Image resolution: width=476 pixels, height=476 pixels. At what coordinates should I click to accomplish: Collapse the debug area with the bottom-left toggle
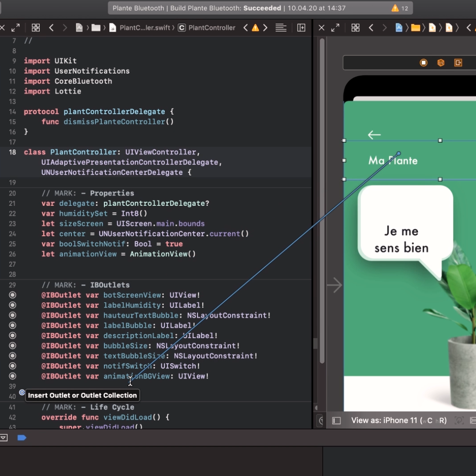pyautogui.click(x=4, y=438)
